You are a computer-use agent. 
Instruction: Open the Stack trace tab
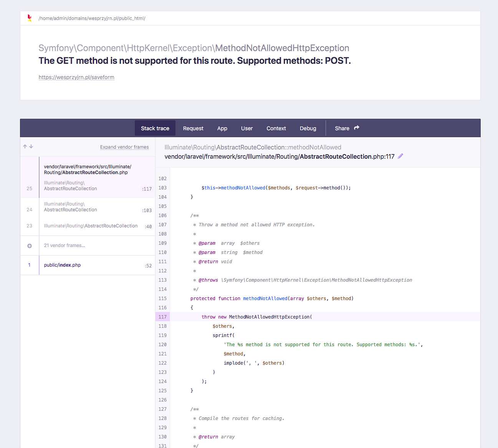pyautogui.click(x=155, y=128)
